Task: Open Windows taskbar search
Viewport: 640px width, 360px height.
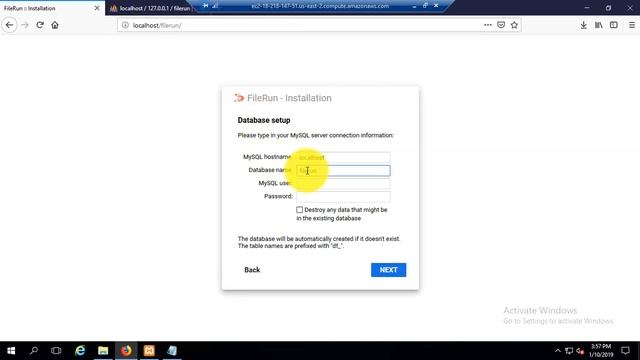Action: tap(34, 351)
